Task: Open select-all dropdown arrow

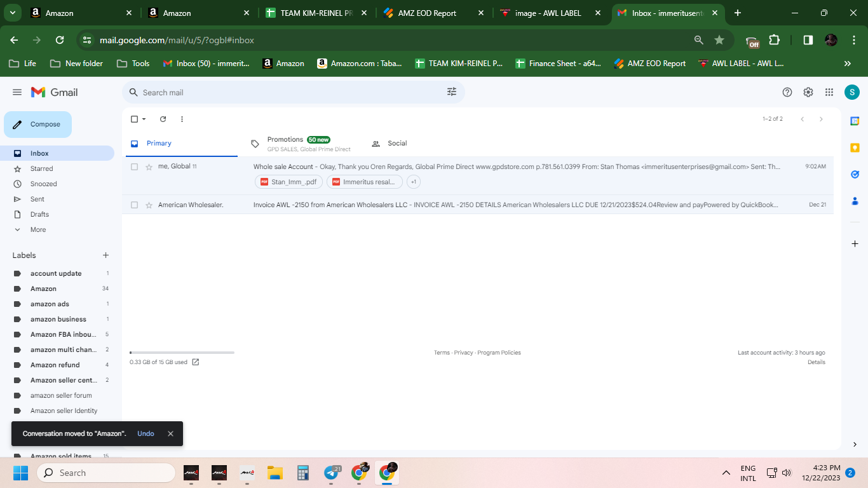Action: [x=144, y=119]
